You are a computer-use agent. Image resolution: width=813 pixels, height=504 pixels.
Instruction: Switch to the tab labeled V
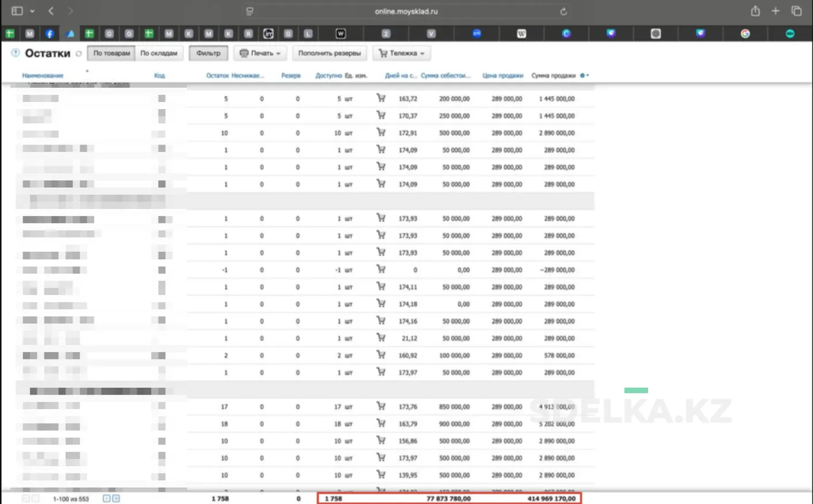[x=431, y=33]
